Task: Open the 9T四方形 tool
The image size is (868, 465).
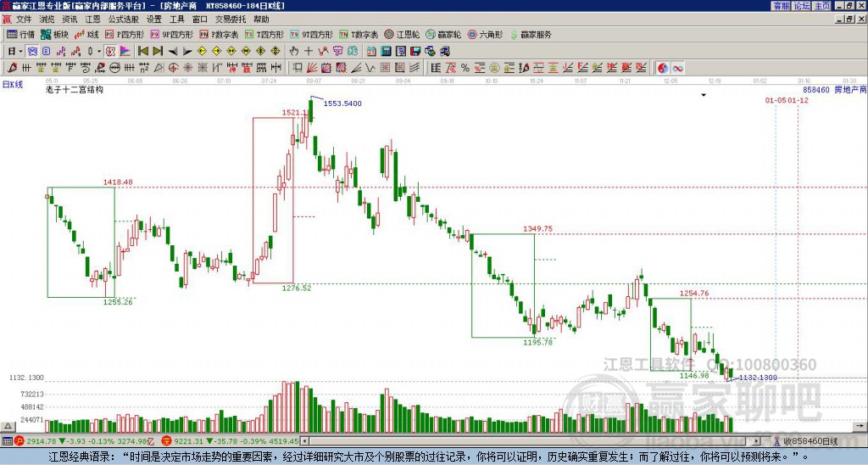Action: [311, 34]
